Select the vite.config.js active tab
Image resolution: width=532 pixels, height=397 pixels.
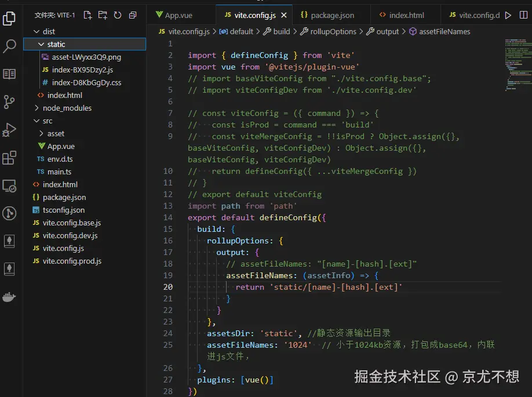pos(255,15)
